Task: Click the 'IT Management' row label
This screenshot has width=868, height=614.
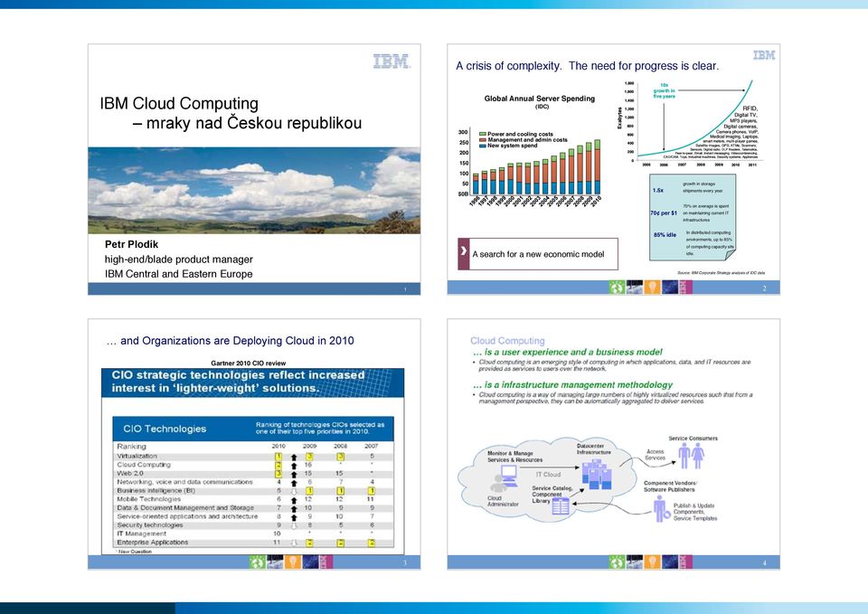Action: point(141,534)
